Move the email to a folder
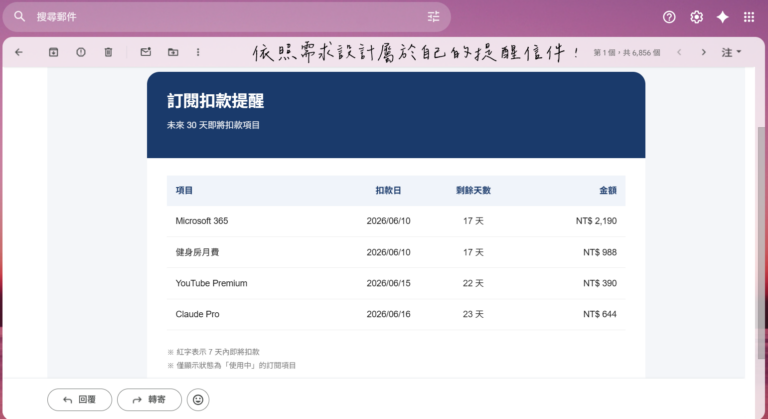The width and height of the screenshot is (768, 419). pyautogui.click(x=173, y=52)
